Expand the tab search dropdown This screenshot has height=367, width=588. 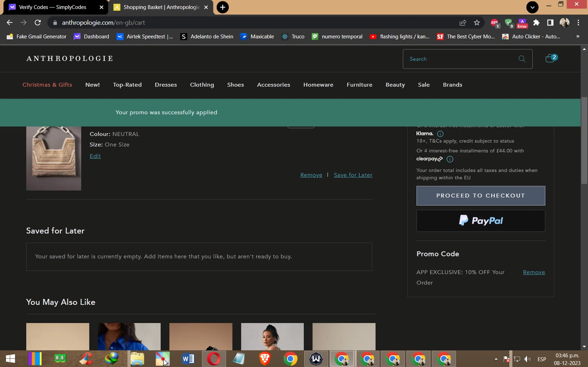coord(532,7)
